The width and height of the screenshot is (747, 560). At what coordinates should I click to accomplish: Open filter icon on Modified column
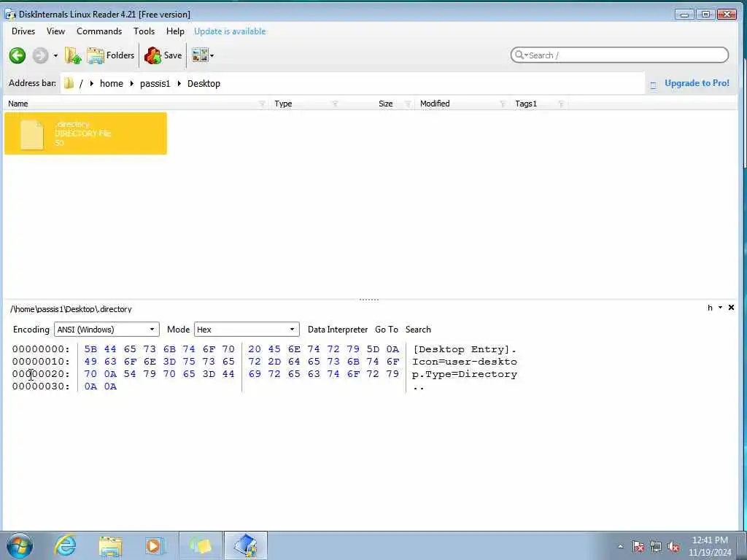[502, 104]
